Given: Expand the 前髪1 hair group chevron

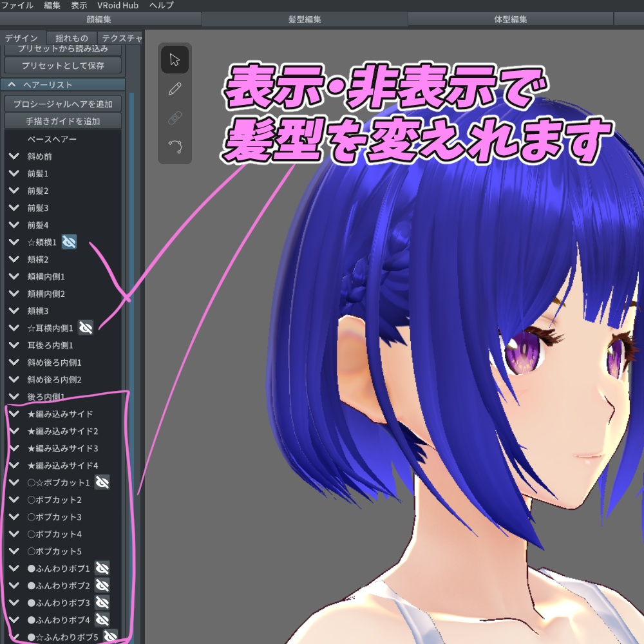Looking at the screenshot, I should 14,173.
